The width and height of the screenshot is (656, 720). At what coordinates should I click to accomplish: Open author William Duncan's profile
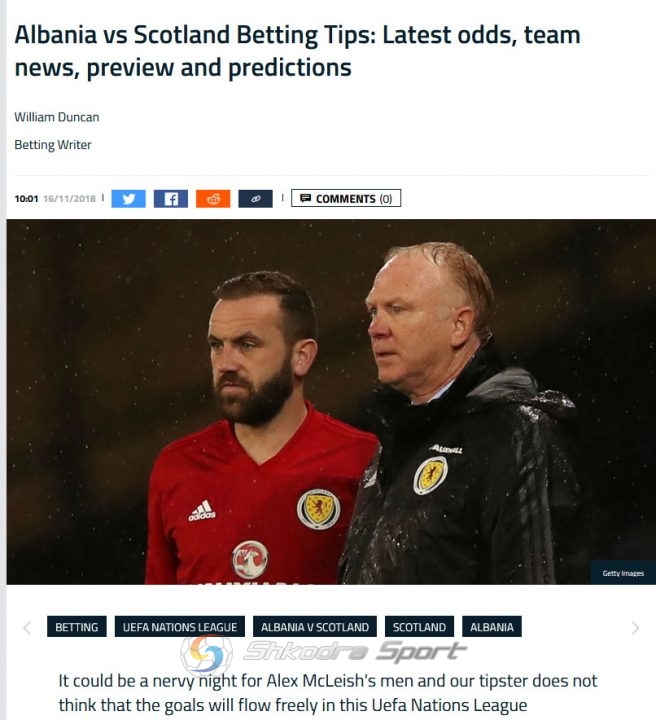tap(56, 117)
